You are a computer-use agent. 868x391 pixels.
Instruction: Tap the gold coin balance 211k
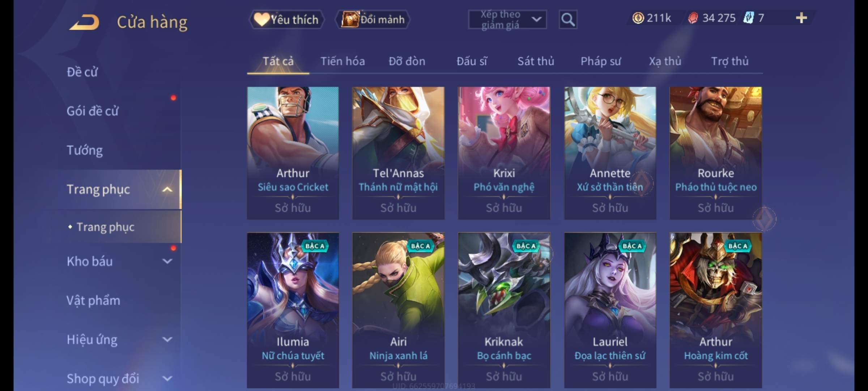(652, 18)
